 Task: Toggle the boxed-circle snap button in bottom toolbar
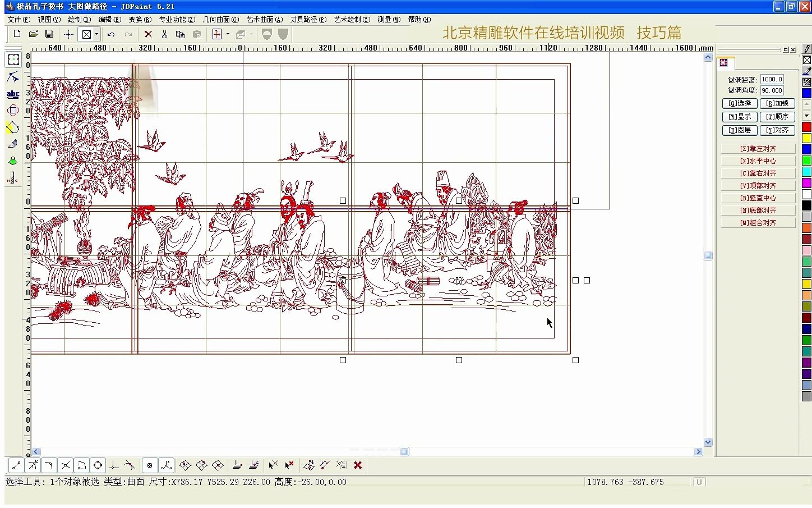coord(150,465)
